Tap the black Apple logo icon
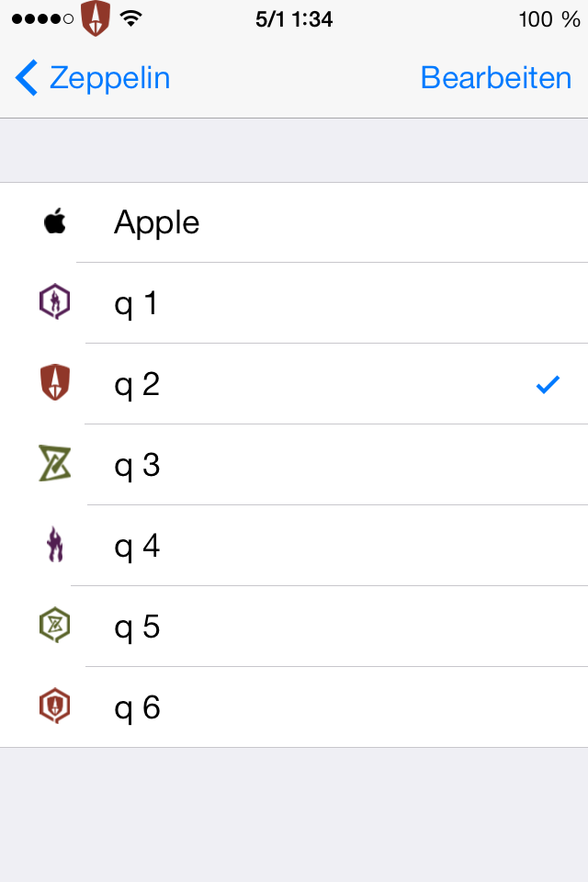This screenshot has width=588, height=882. point(55,221)
